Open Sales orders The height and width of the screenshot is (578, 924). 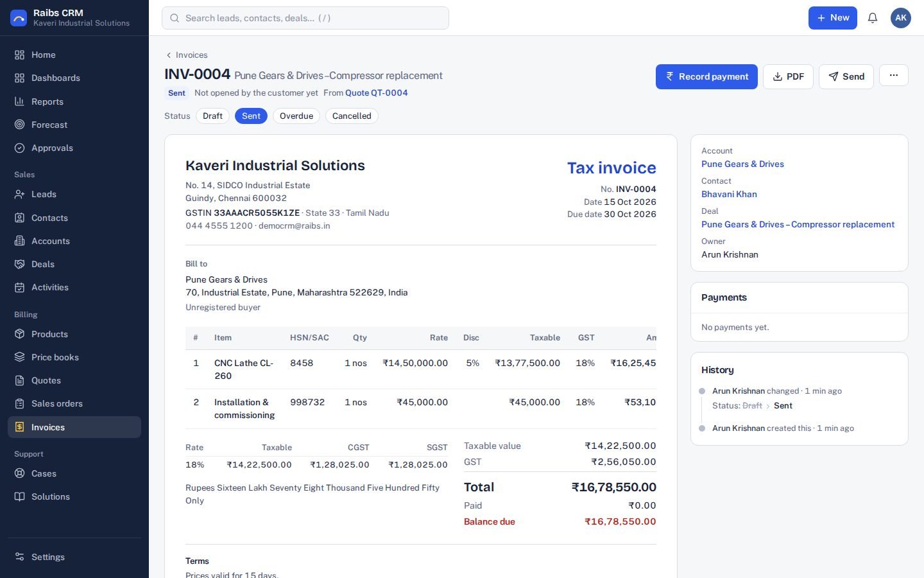[74, 403]
